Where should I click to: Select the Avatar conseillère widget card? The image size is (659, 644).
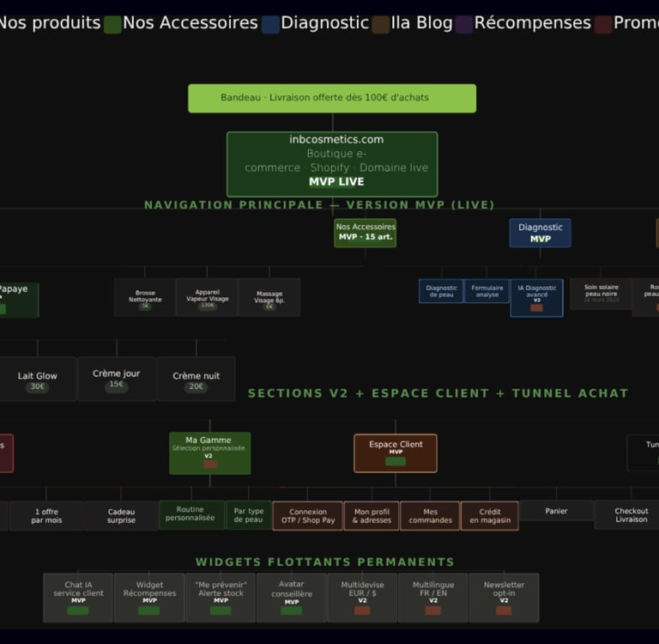(291, 598)
